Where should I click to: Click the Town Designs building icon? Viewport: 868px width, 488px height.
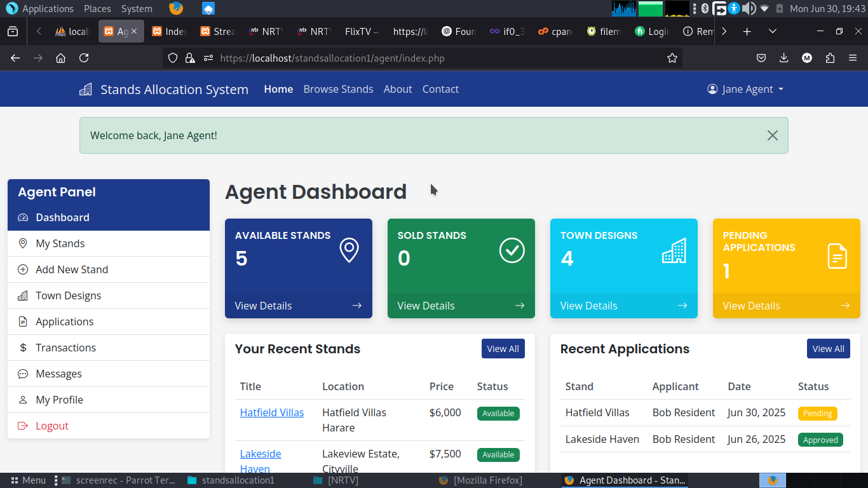[674, 250]
